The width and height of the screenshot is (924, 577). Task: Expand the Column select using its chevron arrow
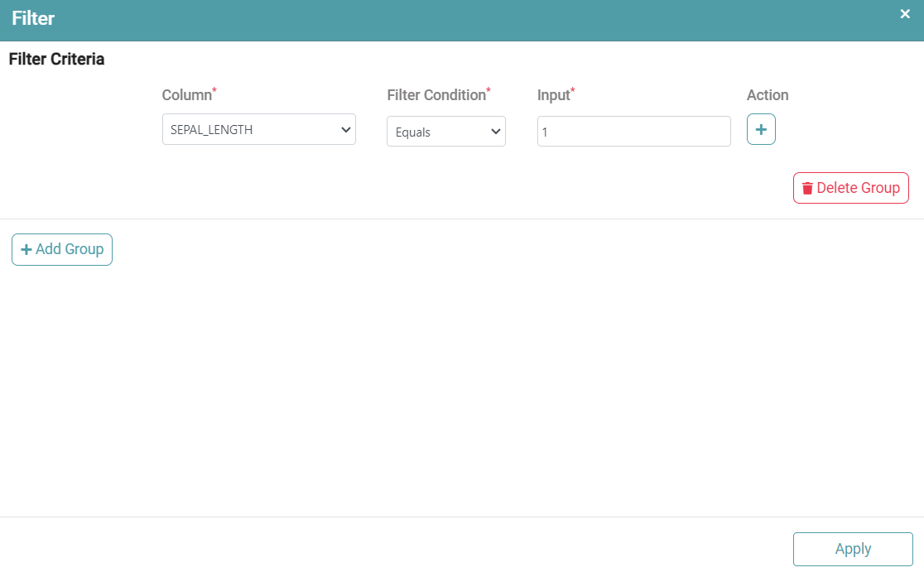tap(345, 130)
